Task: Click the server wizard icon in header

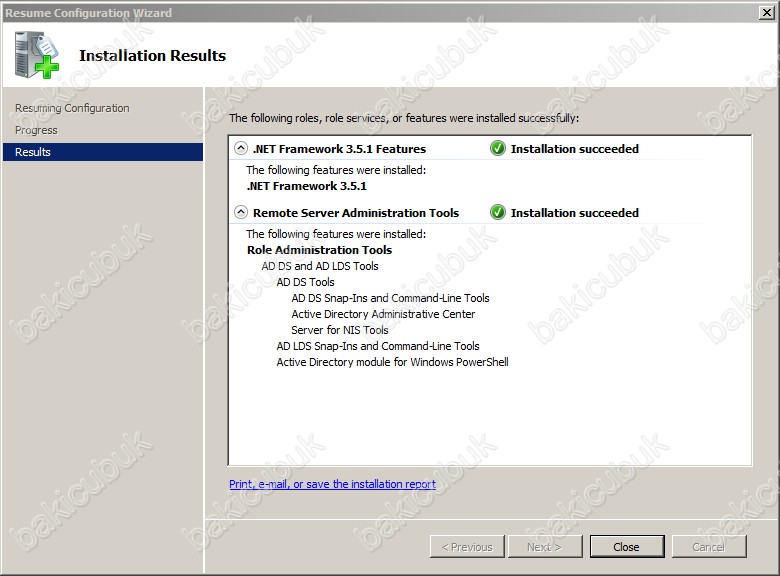Action: (37, 55)
